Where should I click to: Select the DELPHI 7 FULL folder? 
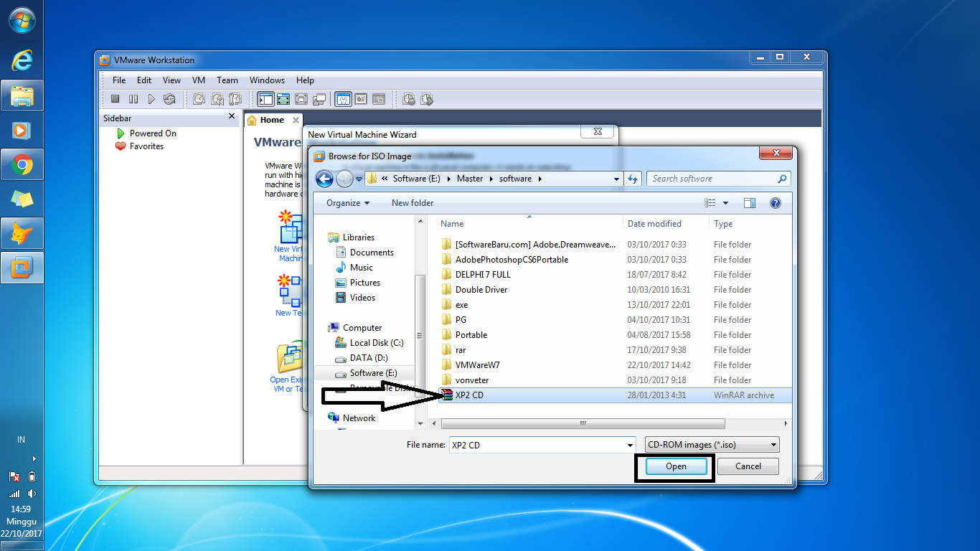(x=483, y=275)
